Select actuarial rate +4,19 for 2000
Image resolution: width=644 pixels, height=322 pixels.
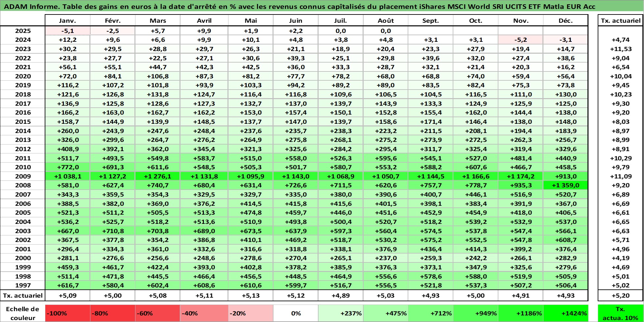pyautogui.click(x=621, y=258)
